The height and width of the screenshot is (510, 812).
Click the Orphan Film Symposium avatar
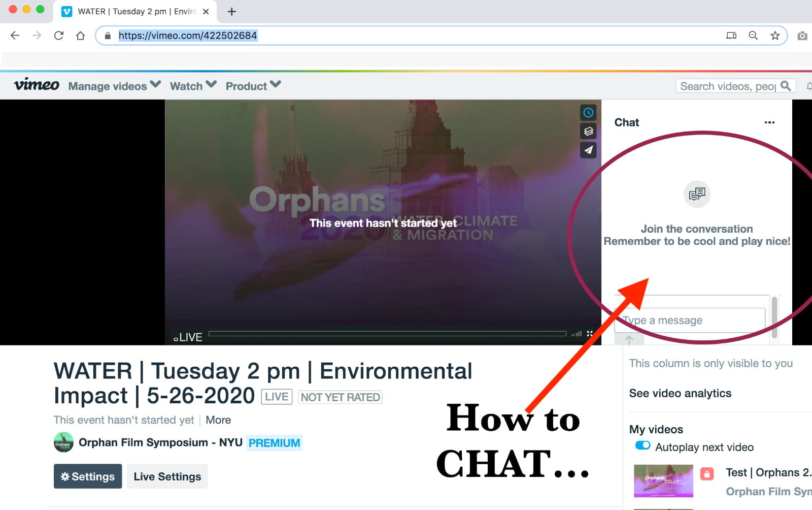(x=63, y=442)
